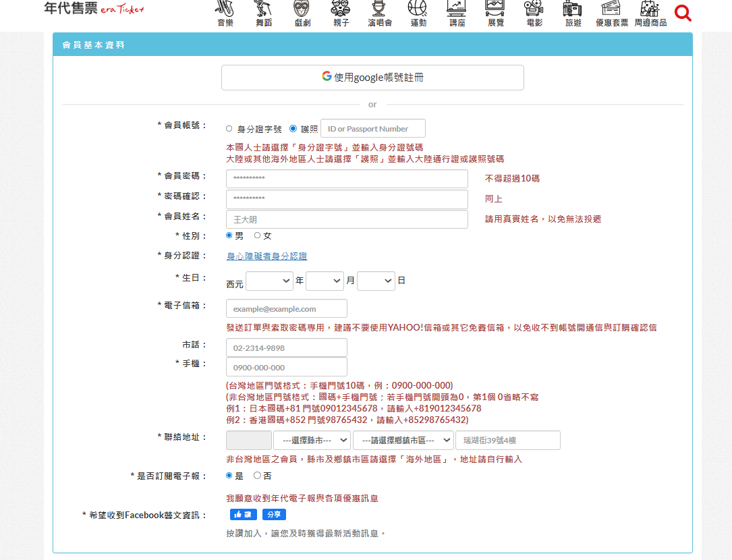Image resolution: width=732 pixels, height=560 pixels.
Task: Register using the Google account button
Action: click(372, 77)
